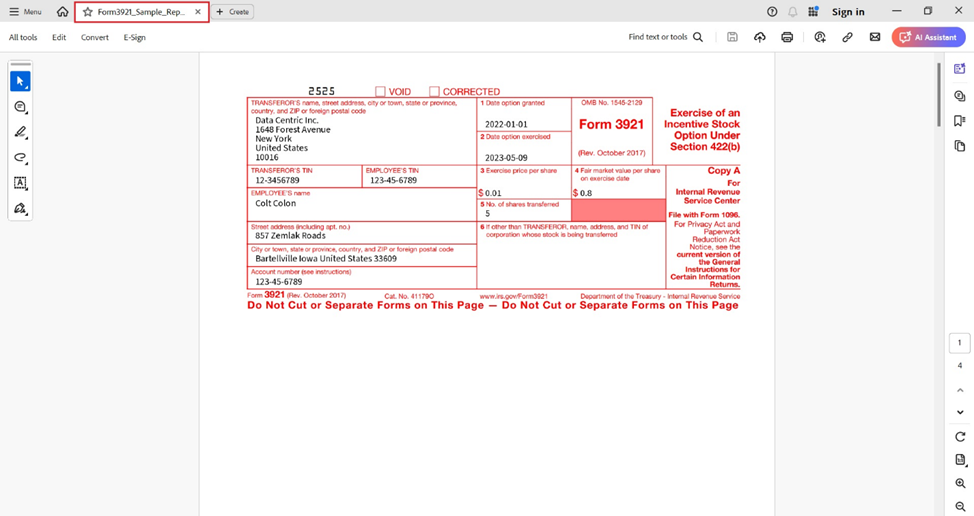This screenshot has width=974, height=516.
Task: Go to next page down chevron
Action: tap(960, 412)
